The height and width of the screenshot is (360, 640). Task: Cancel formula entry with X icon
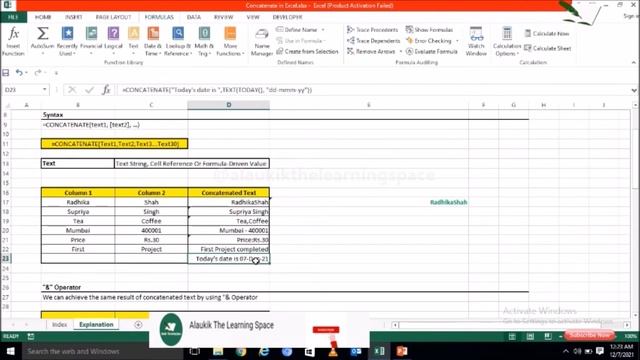[72, 90]
